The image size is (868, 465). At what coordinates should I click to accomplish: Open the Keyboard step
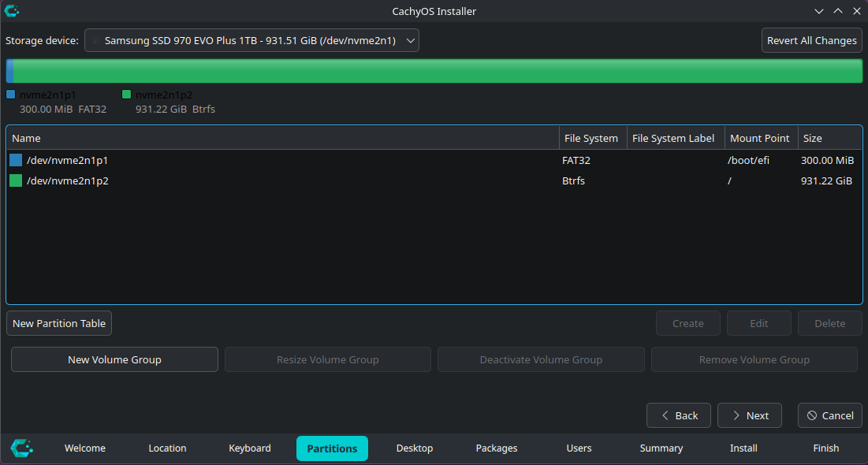pyautogui.click(x=250, y=448)
